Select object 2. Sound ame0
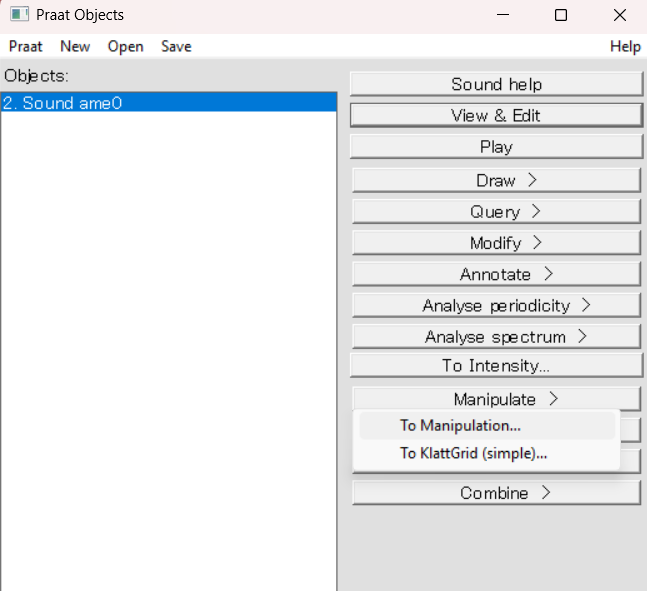647x591 pixels. coord(169,103)
